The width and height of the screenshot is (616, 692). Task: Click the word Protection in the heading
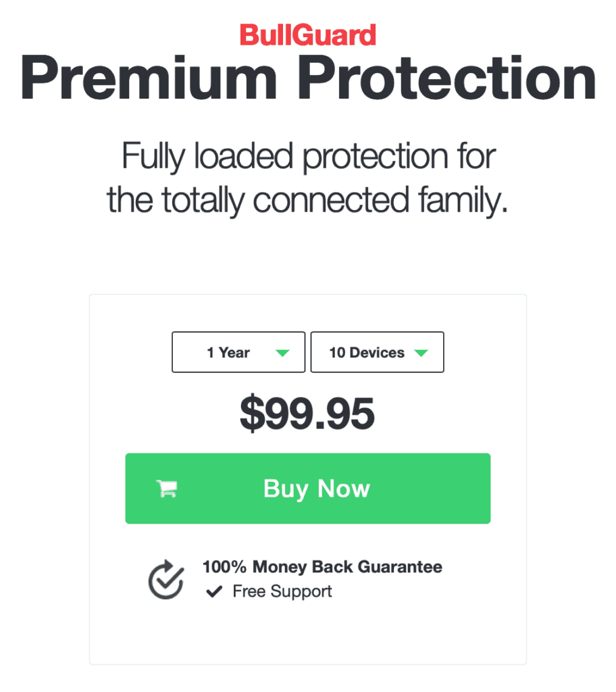point(447,78)
